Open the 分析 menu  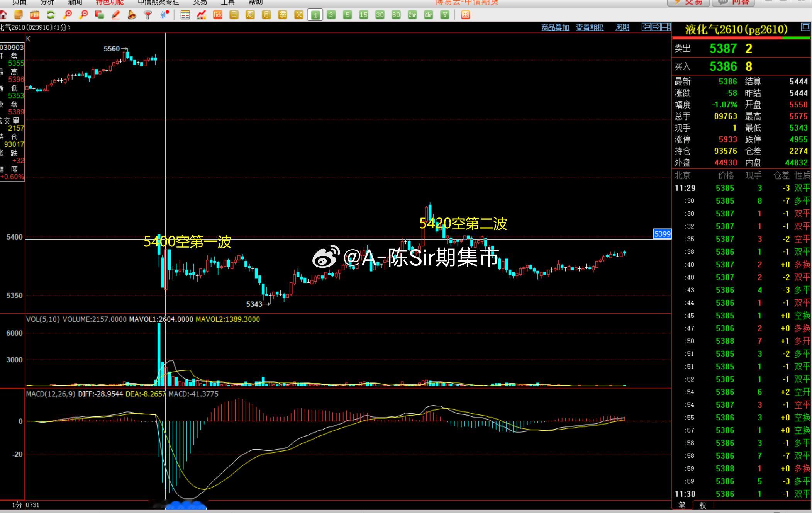[x=47, y=2]
